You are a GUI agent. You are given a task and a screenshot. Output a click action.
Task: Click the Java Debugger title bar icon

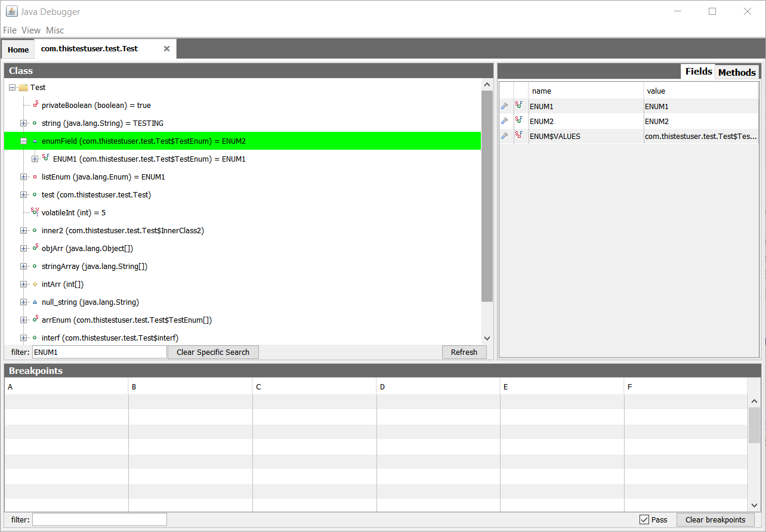pyautogui.click(x=11, y=11)
